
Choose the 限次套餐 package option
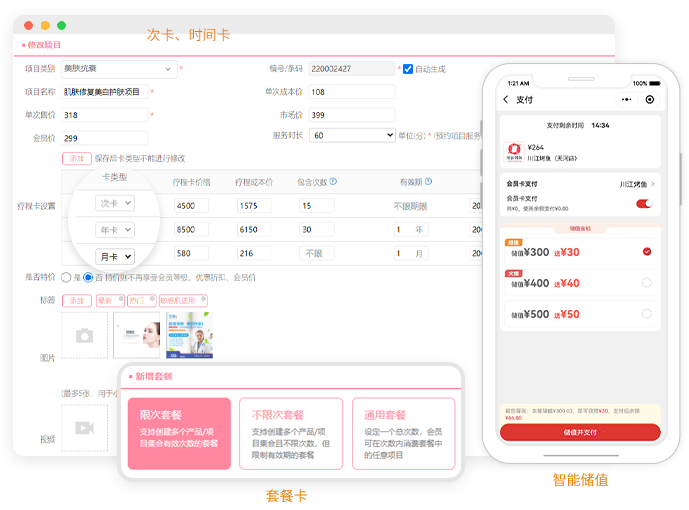point(179,434)
